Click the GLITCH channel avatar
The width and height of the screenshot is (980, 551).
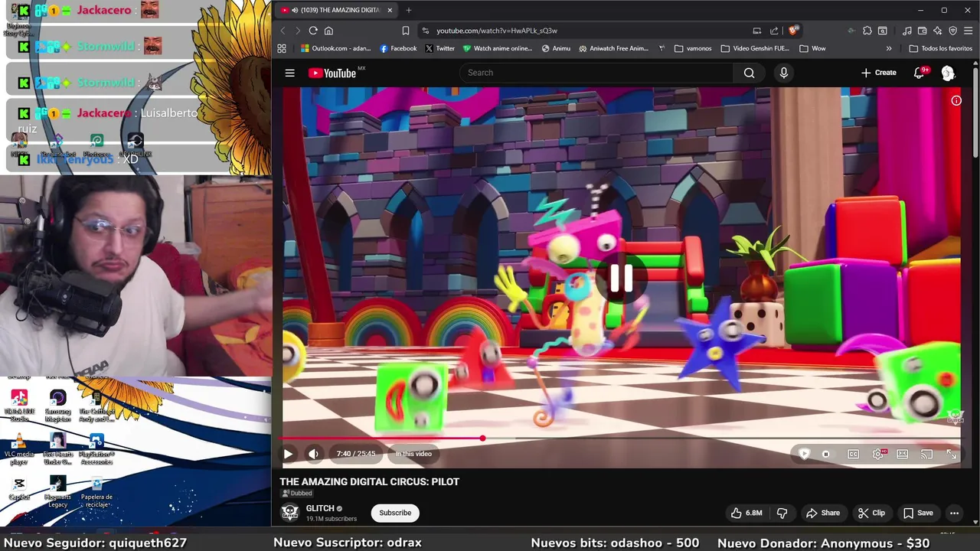289,513
